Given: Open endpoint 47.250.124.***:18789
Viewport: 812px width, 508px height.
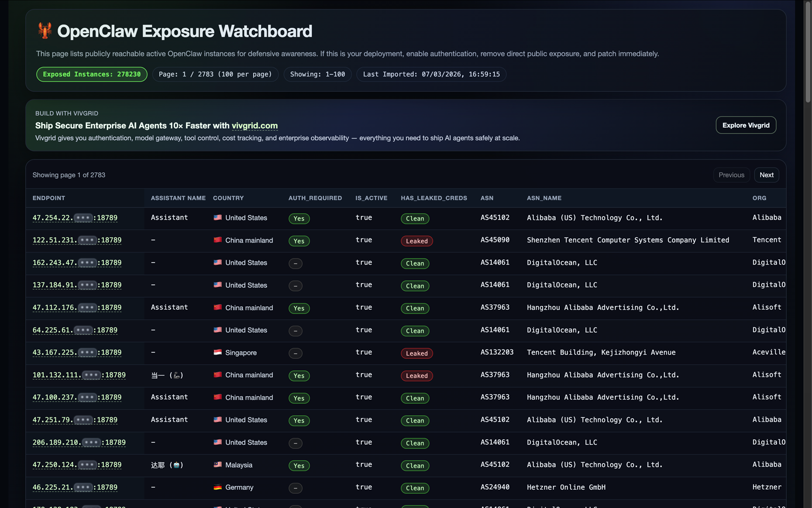Looking at the screenshot, I should pos(77,465).
